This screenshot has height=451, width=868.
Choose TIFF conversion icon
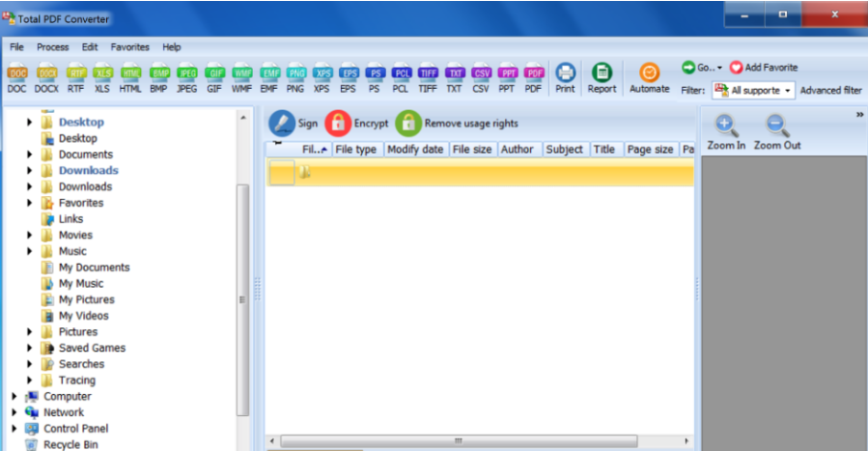click(x=428, y=78)
